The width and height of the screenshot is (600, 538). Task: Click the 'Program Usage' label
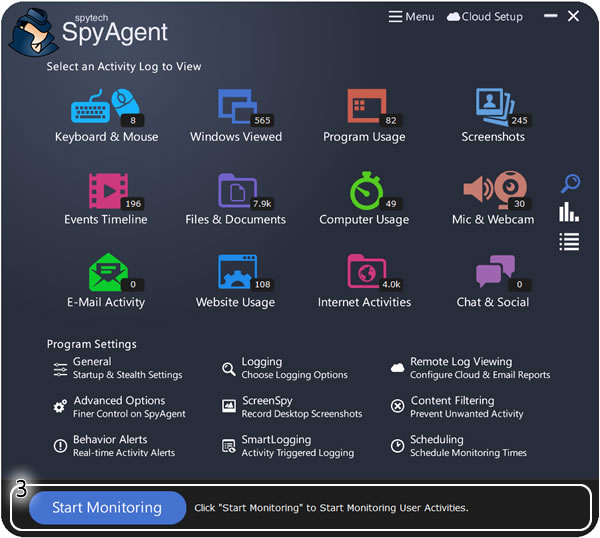364,137
